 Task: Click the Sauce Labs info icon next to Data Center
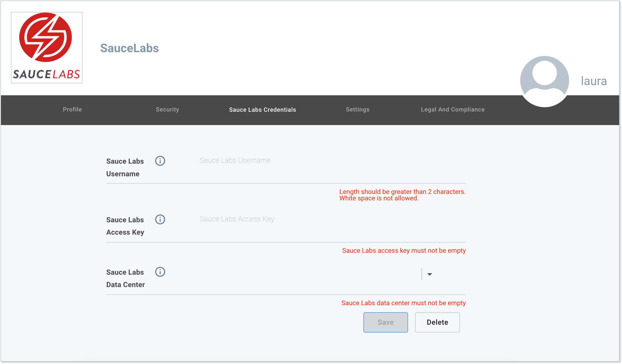(x=160, y=272)
